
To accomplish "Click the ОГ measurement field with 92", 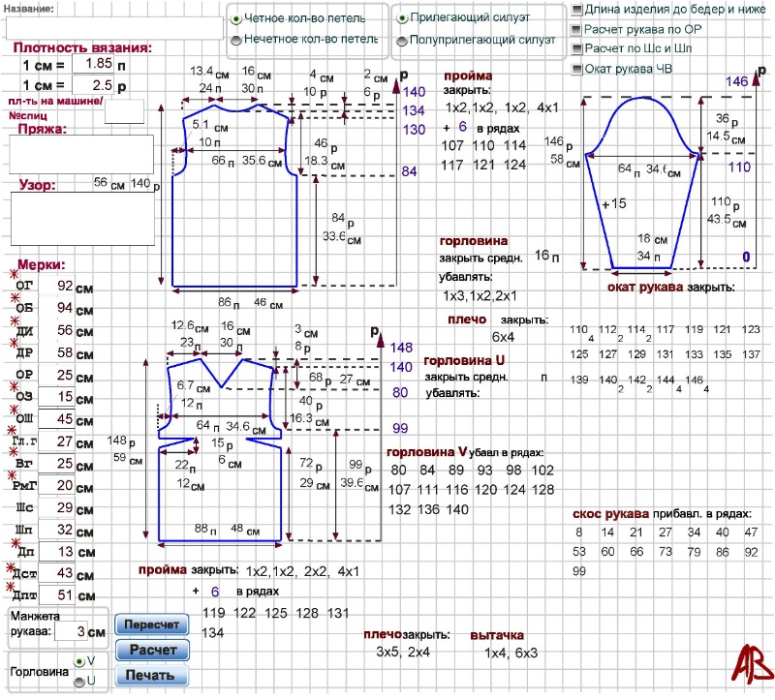I will coord(60,286).
